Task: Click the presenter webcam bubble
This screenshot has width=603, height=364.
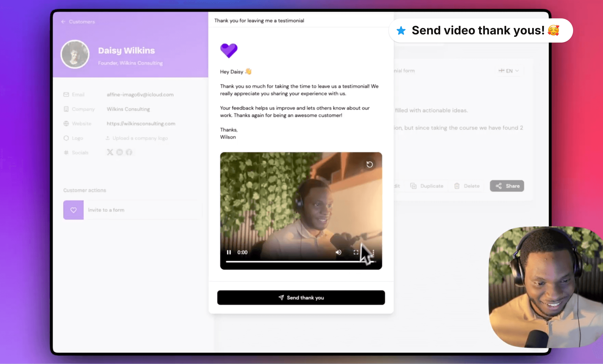Action: tap(546, 287)
